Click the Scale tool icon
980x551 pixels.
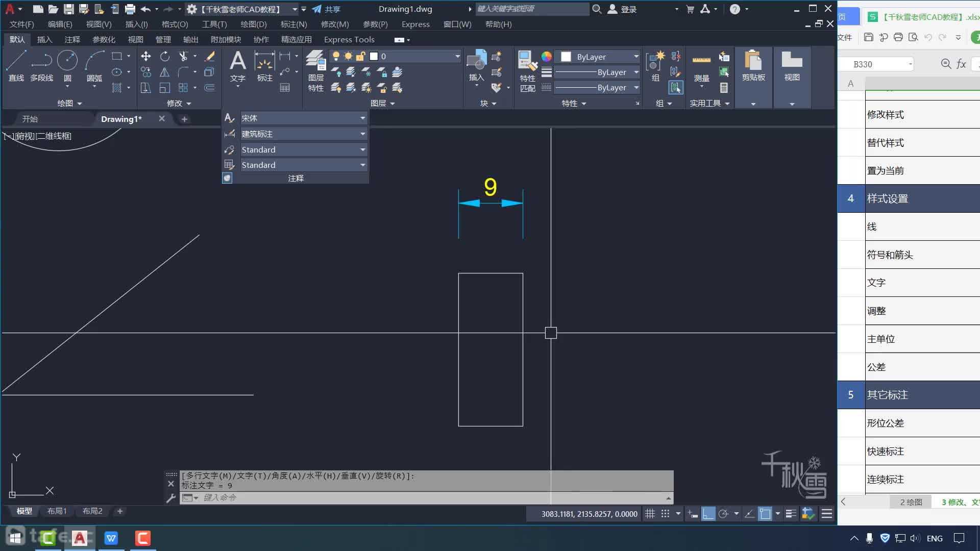pos(164,88)
